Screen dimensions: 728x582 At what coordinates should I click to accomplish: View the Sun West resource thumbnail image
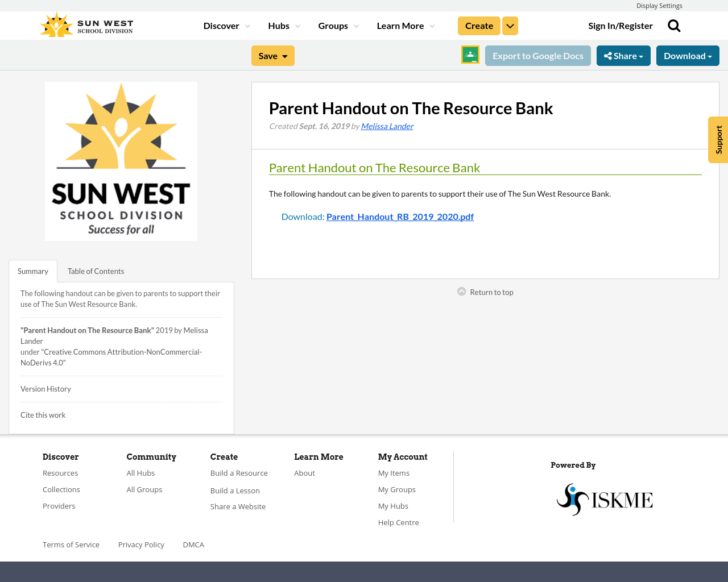tap(121, 161)
